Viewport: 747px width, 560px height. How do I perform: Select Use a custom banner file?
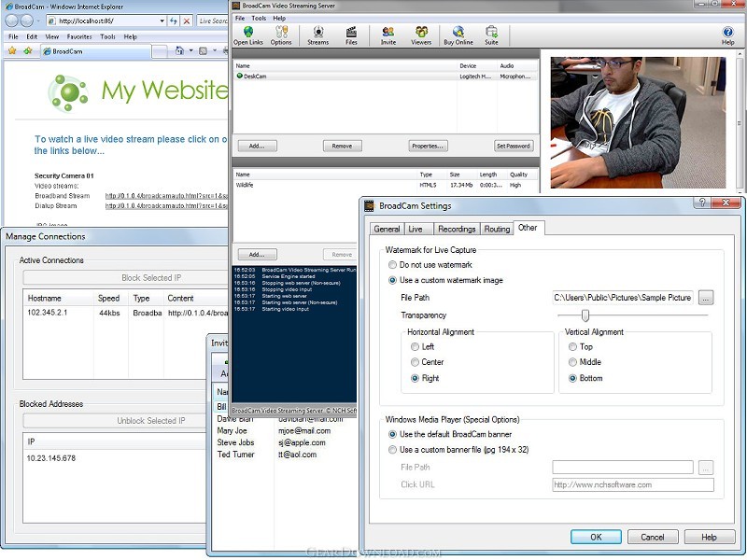[392, 450]
